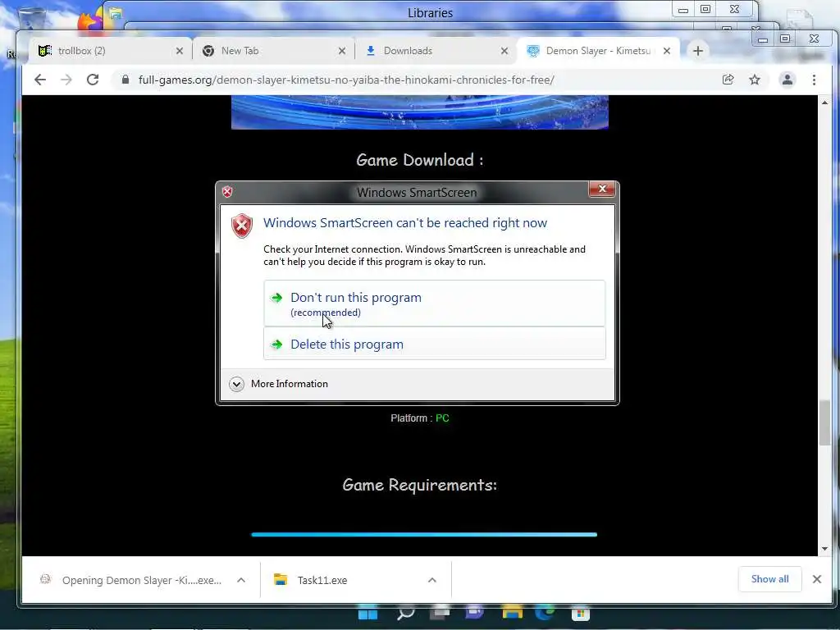Minimize the Libraries window
Image resolution: width=840 pixels, height=630 pixels.
(683, 10)
